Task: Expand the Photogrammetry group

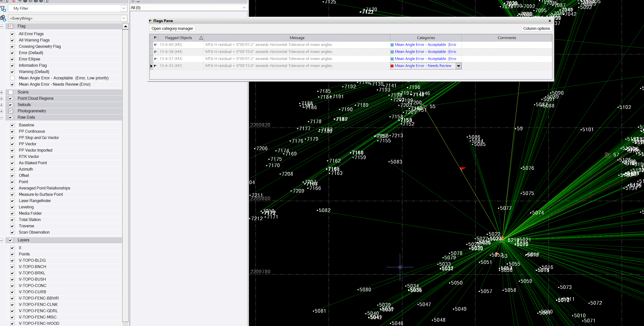Action: [1, 111]
